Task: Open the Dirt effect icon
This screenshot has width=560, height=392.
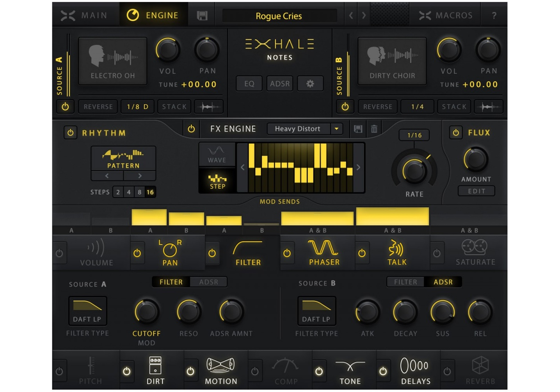Action: click(x=155, y=370)
